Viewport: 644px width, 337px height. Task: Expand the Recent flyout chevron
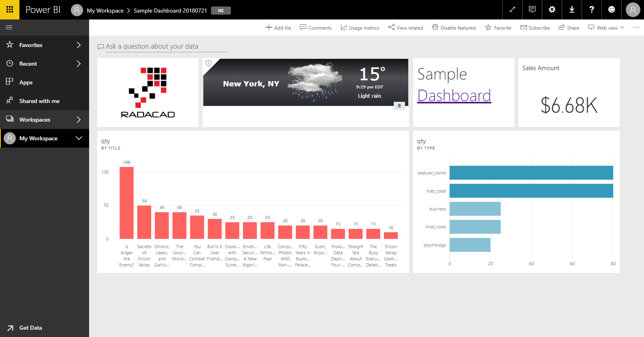coord(79,64)
